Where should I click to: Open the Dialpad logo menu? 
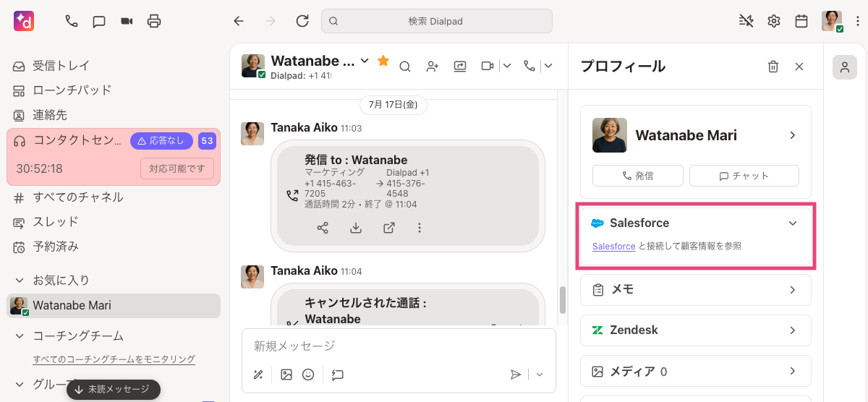click(x=24, y=21)
